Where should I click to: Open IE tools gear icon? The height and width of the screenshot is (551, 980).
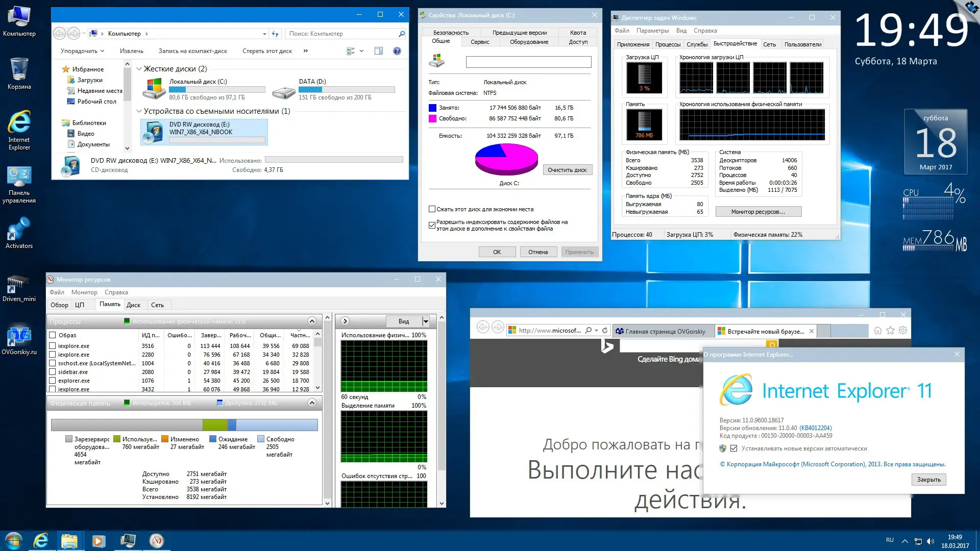coord(903,331)
